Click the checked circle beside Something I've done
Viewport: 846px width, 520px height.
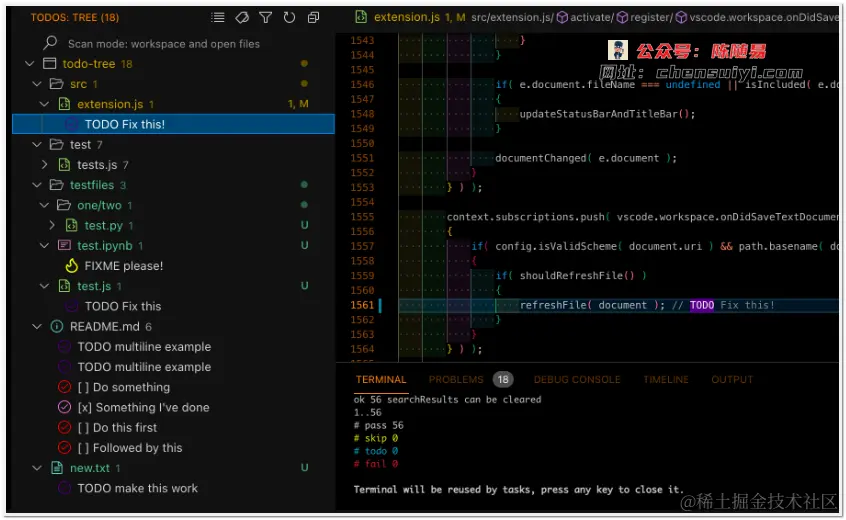tap(64, 407)
